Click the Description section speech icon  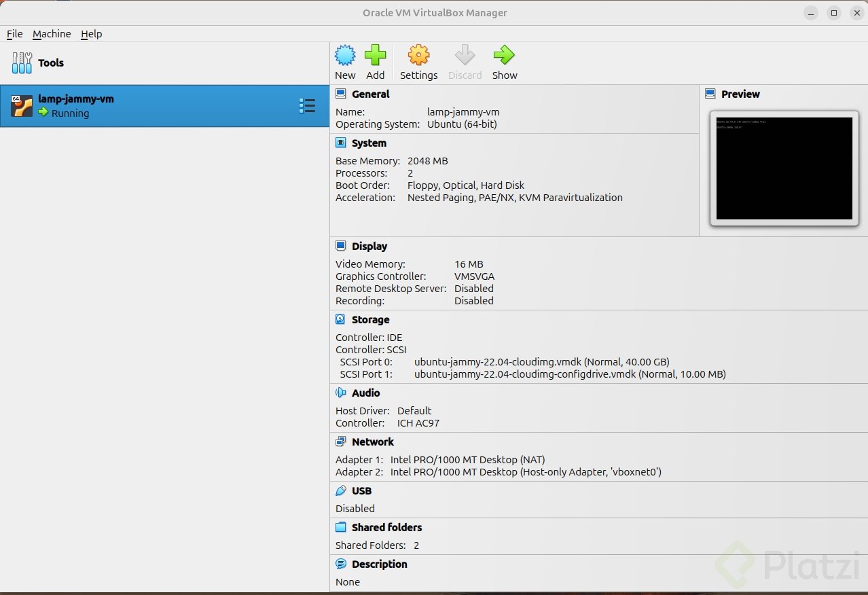click(x=341, y=564)
